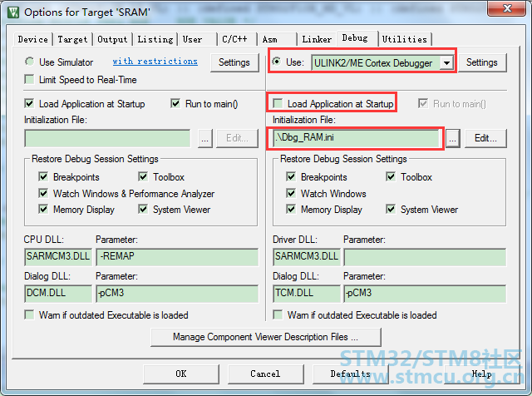
Task: Toggle simulator Toolbox checkbox
Action: tap(143, 176)
